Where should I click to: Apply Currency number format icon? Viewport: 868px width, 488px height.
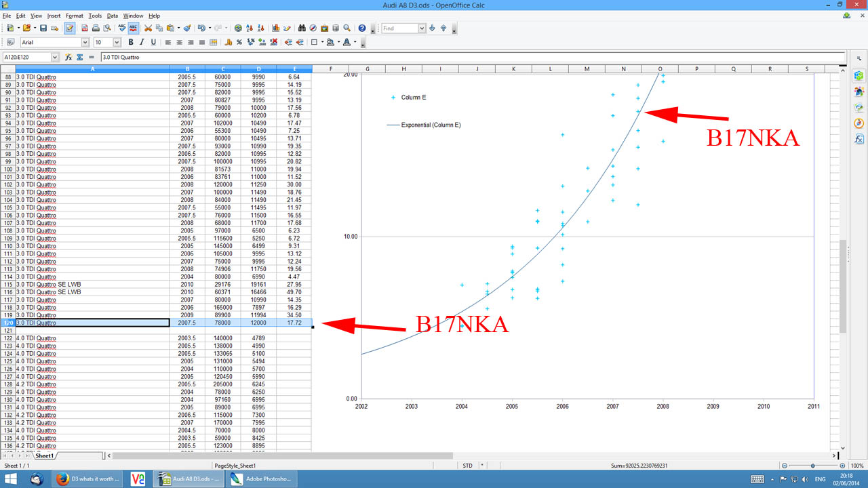click(228, 42)
